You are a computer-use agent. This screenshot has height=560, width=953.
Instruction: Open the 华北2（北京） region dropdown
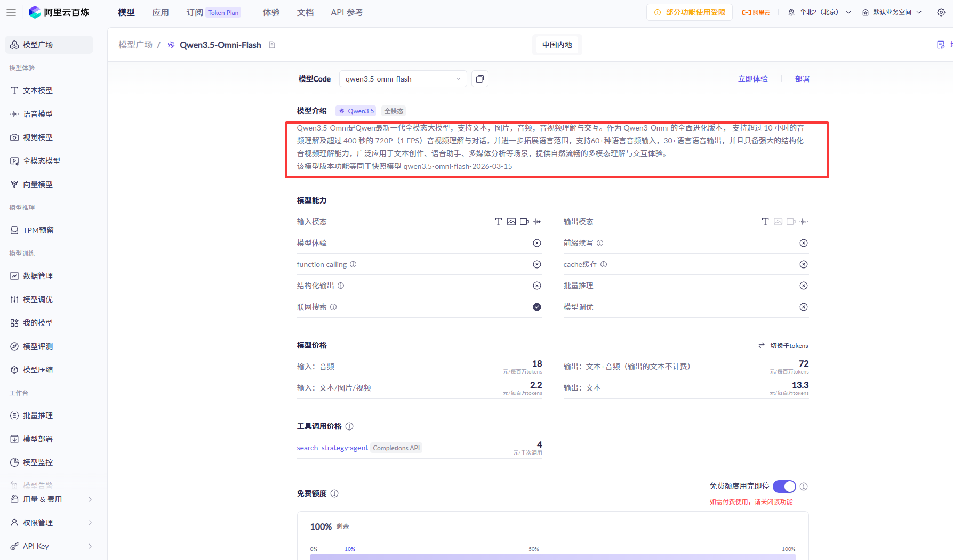pyautogui.click(x=820, y=12)
